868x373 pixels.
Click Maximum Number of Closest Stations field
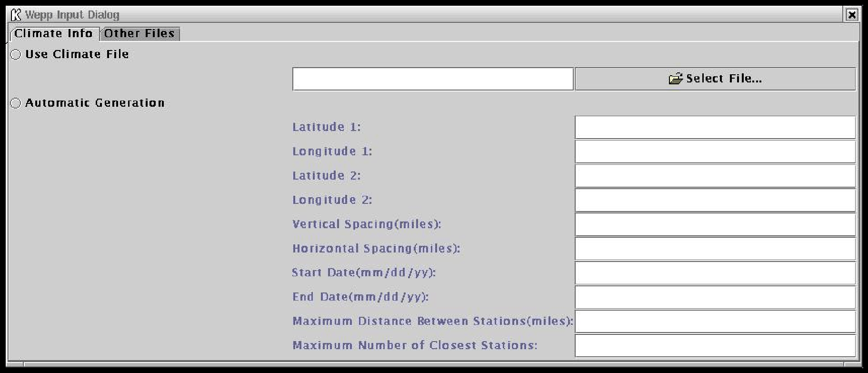[x=715, y=346]
